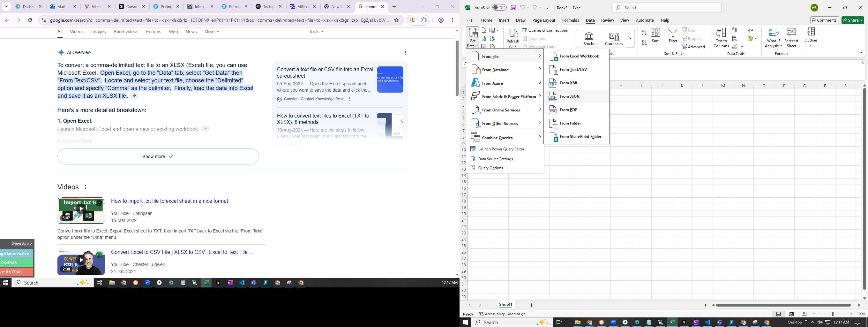Bookmark this page with the star icon
The image size is (868, 327).
tap(396, 20)
